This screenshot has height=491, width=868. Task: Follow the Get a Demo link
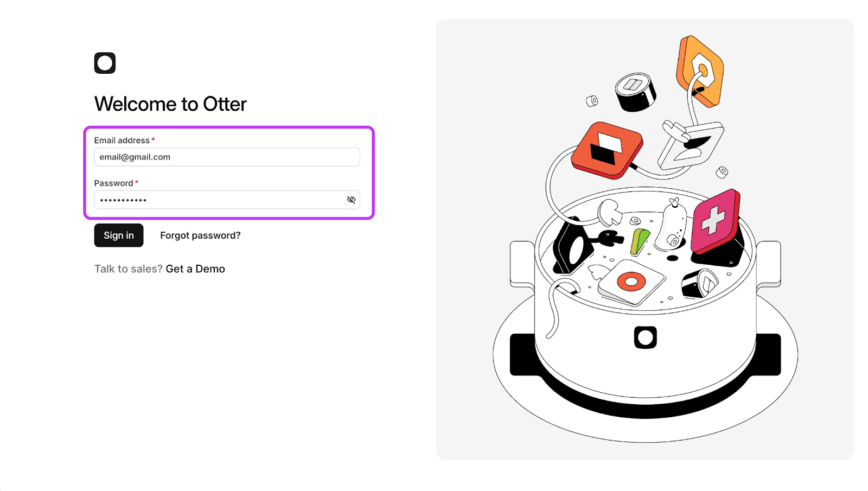[195, 269]
